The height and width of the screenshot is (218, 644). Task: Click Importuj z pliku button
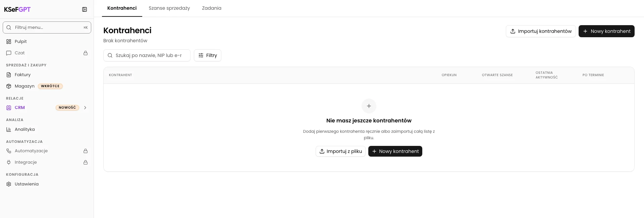[340, 151]
